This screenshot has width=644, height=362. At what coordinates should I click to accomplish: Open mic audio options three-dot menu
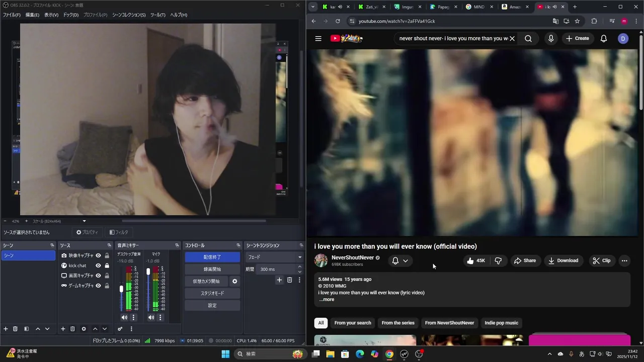point(160,317)
